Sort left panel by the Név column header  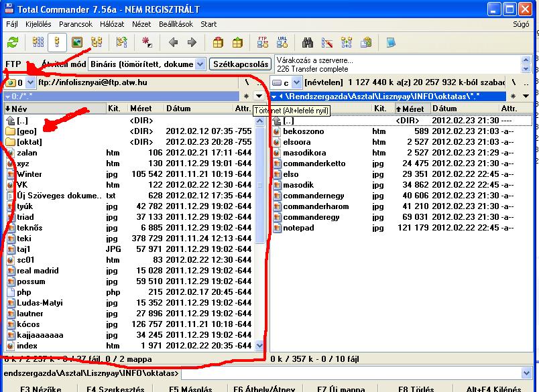coord(55,109)
